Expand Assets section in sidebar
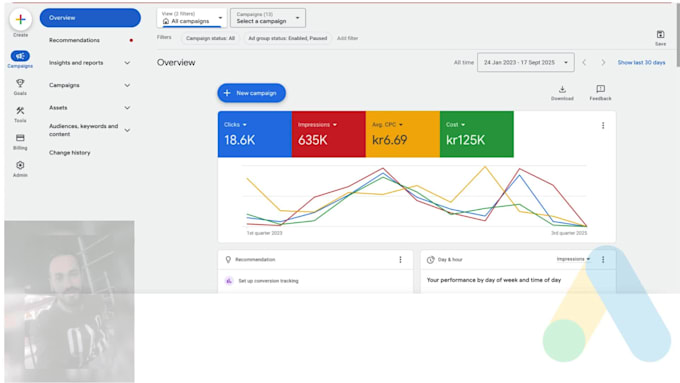The height and width of the screenshot is (383, 680). [127, 108]
